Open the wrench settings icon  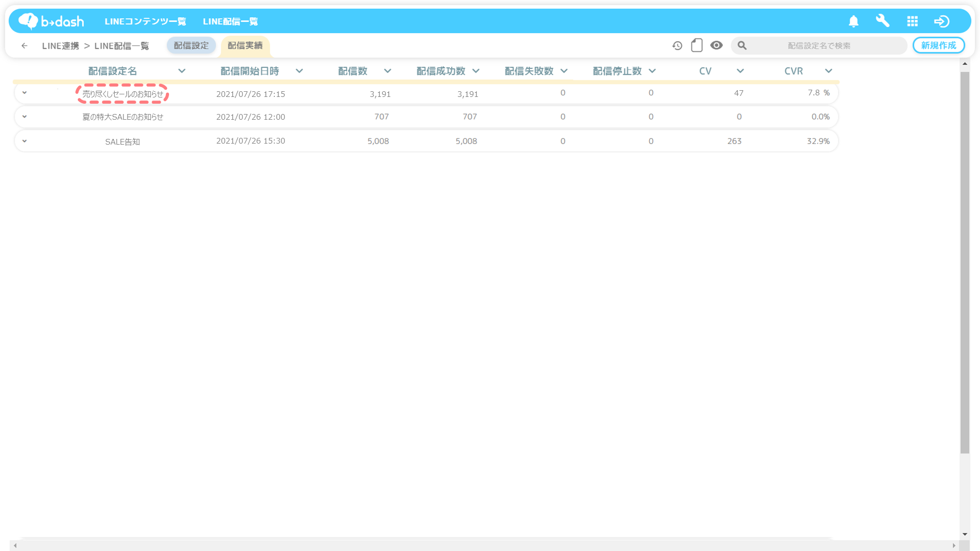[x=883, y=21]
